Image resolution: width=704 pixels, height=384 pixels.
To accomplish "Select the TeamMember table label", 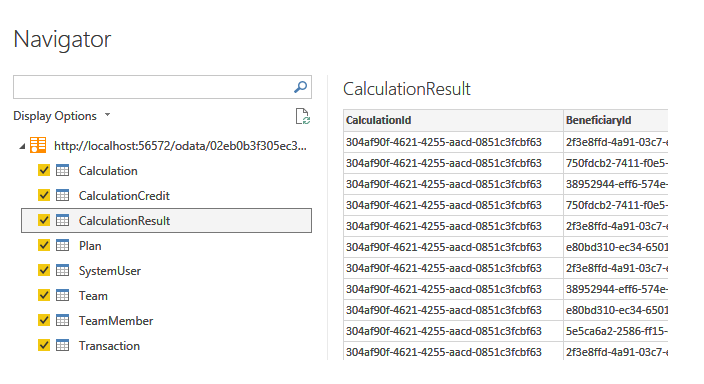I will pos(116,321).
